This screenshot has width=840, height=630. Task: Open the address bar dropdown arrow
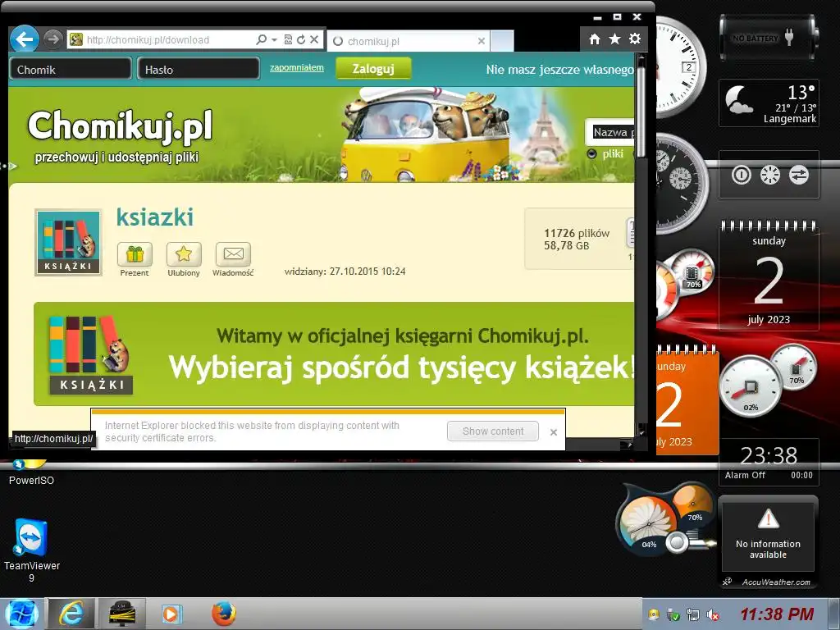(274, 39)
